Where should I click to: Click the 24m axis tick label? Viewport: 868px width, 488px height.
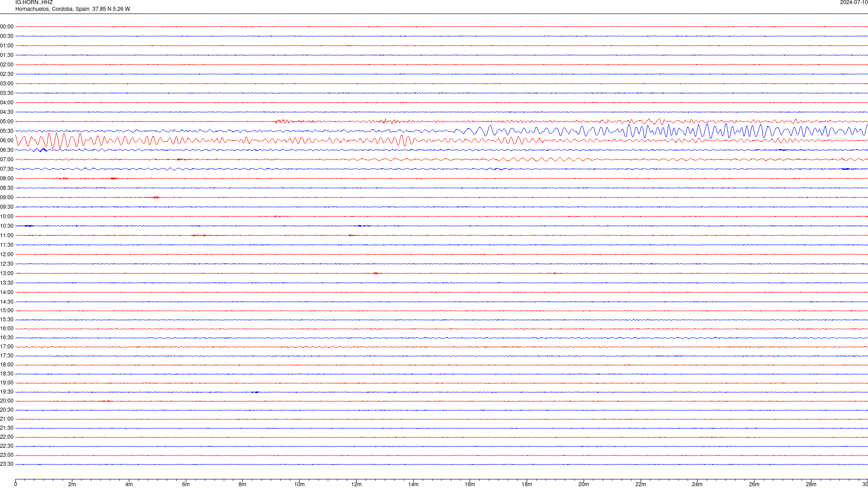click(x=697, y=484)
